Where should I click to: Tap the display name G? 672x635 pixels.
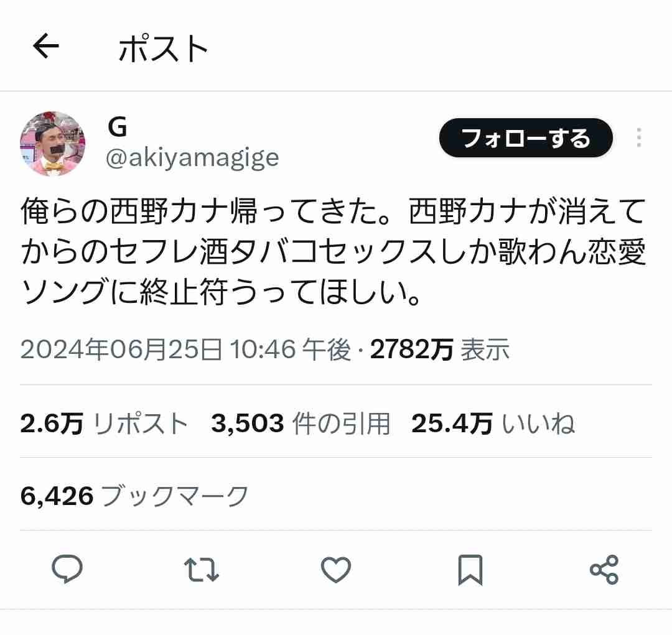(118, 127)
